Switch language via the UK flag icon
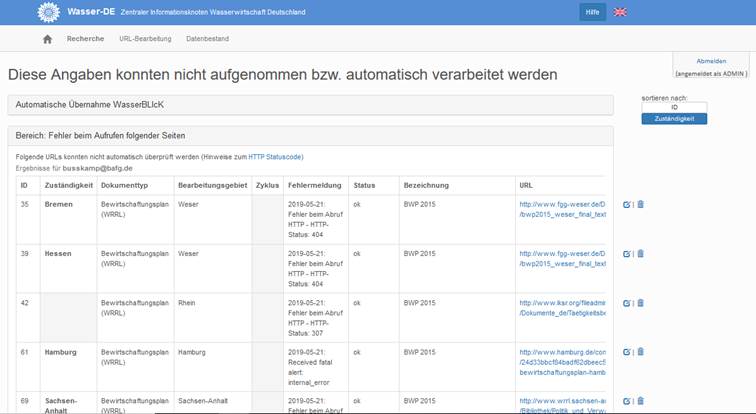The image size is (756, 414). click(x=621, y=12)
